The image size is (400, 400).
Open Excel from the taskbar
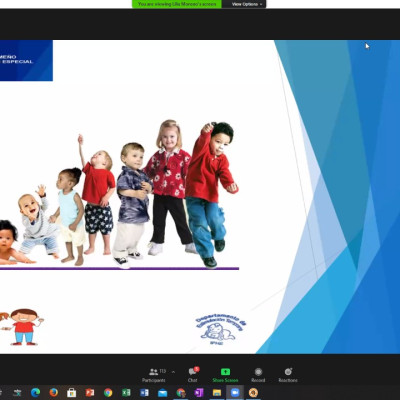pyautogui.click(x=126, y=393)
